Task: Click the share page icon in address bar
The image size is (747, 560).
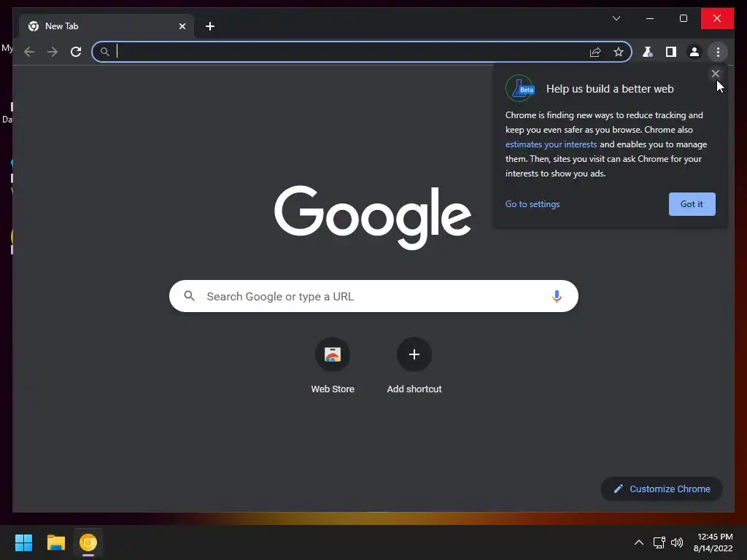Action: [x=595, y=52]
